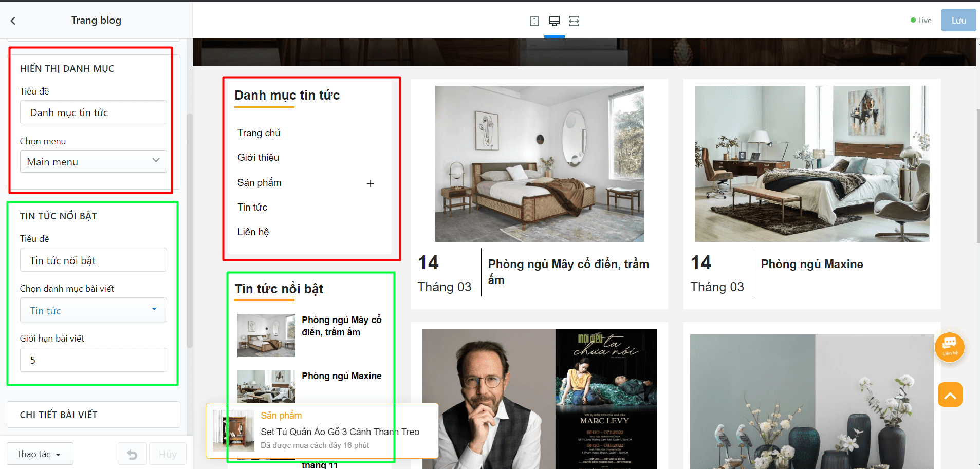Click featured news Phòng ngủ Maxine link
980x469 pixels.
342,376
